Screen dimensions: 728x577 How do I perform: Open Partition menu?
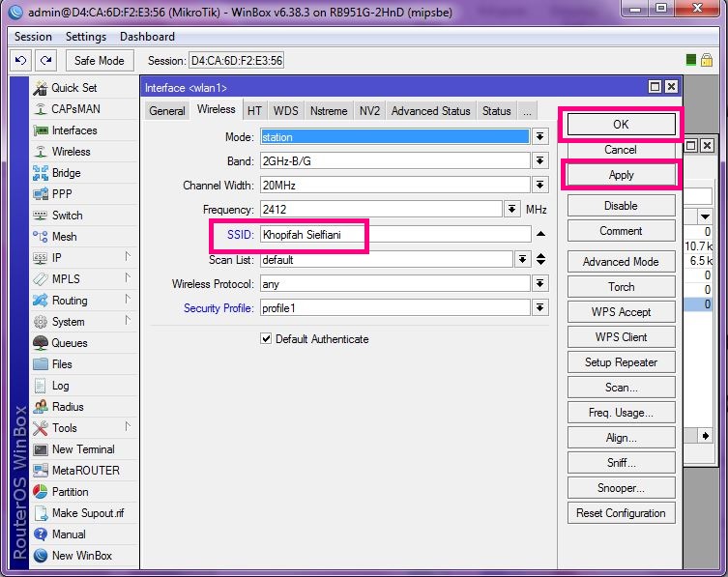click(x=83, y=492)
